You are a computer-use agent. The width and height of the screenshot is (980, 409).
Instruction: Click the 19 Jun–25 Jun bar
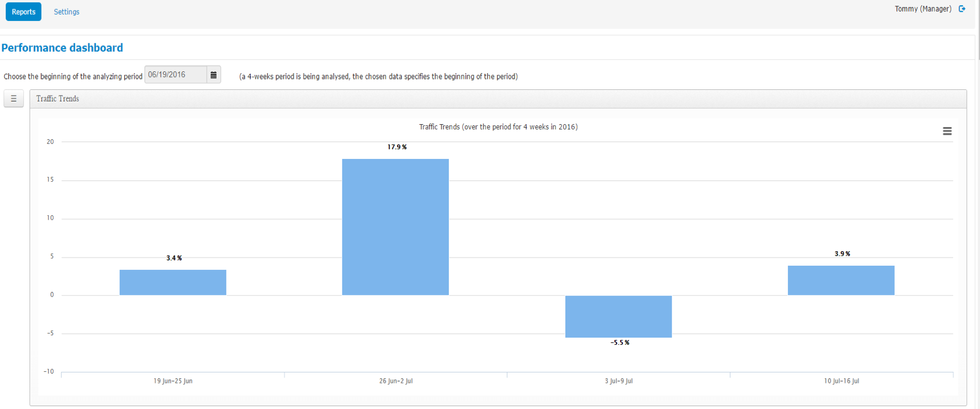[x=172, y=283]
